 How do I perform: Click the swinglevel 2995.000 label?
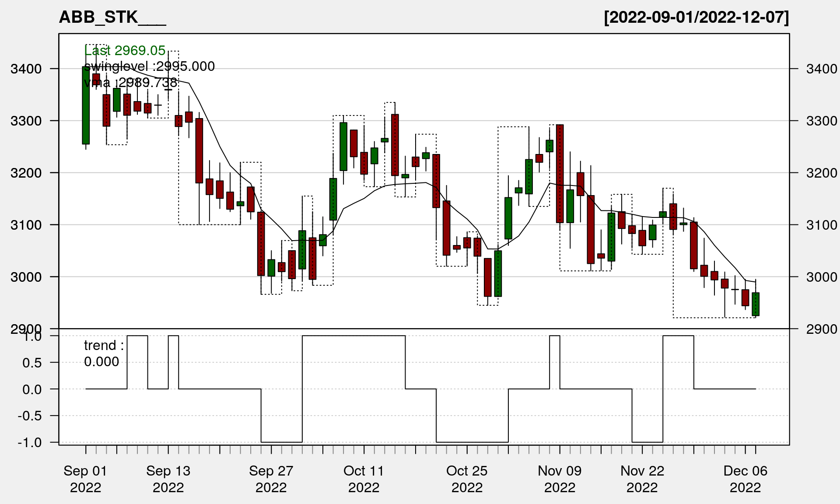pos(149,66)
